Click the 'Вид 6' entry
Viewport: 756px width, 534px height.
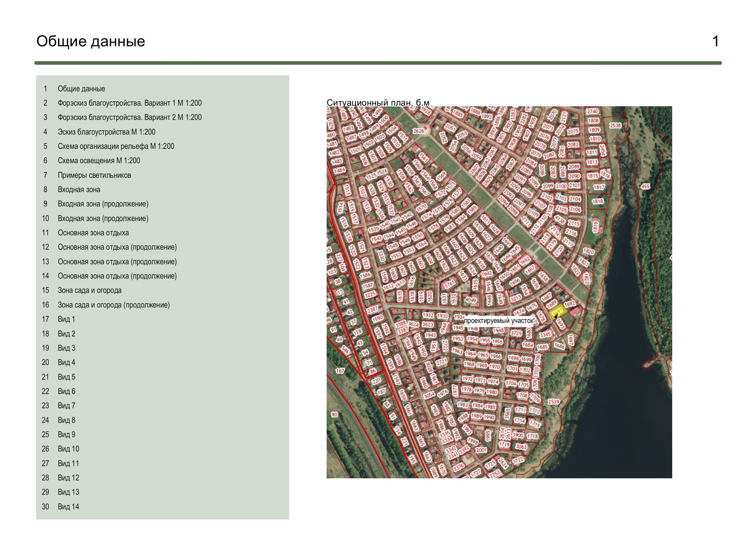(x=66, y=392)
